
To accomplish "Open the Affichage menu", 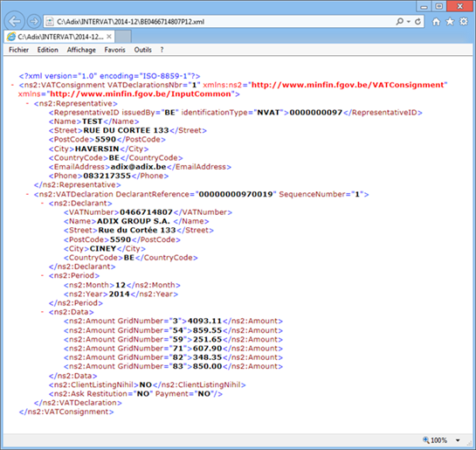I will click(81, 50).
